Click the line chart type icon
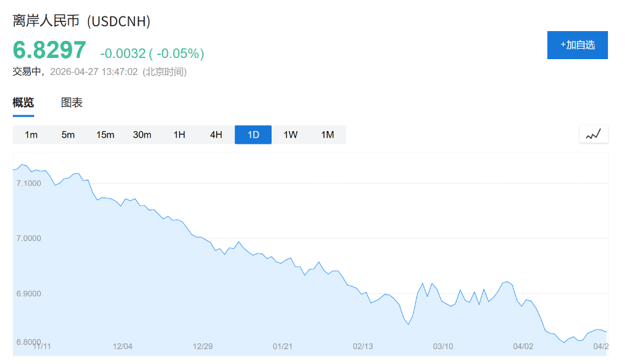 [x=593, y=134]
